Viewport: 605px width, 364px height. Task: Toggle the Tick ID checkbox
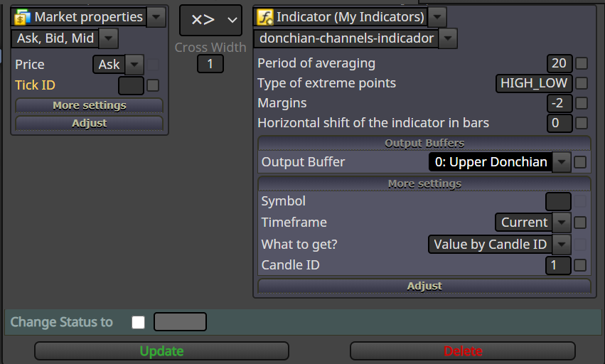(x=153, y=85)
